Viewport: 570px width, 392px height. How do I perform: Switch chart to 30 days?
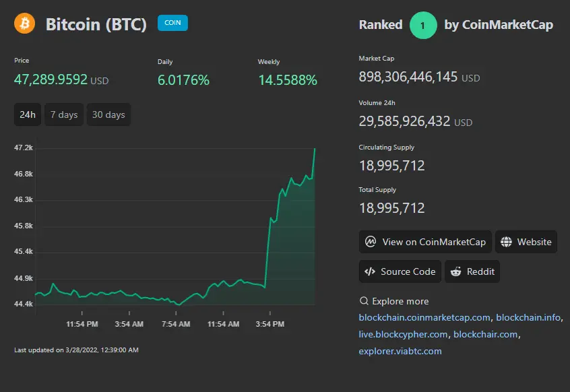[108, 115]
